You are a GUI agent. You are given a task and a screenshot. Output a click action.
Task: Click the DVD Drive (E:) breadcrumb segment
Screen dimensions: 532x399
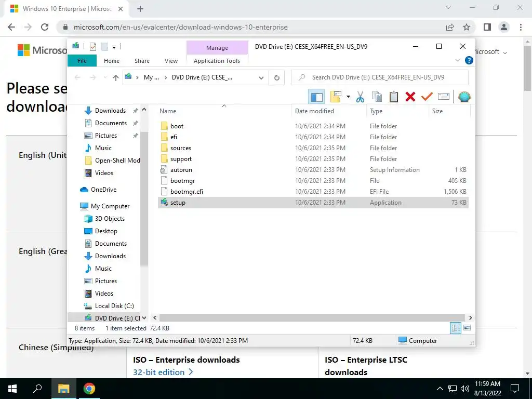pyautogui.click(x=202, y=77)
